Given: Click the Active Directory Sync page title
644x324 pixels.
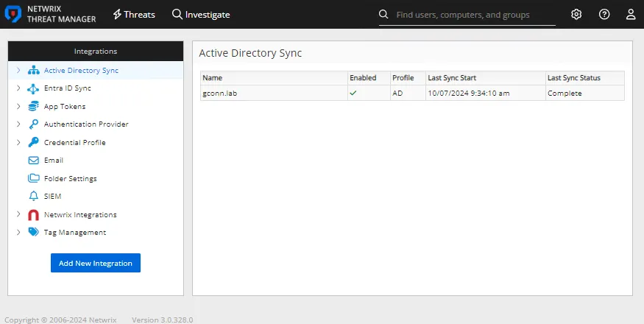Looking at the screenshot, I should [250, 53].
